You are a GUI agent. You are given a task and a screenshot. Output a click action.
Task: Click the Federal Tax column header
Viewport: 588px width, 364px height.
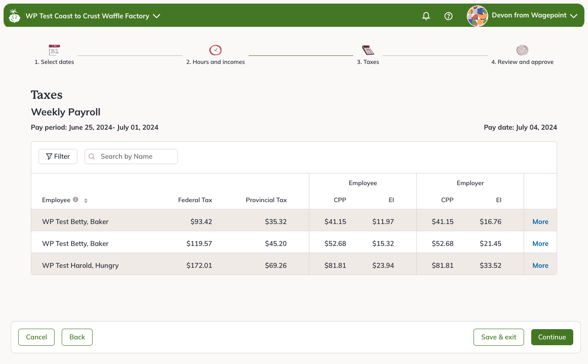point(195,200)
